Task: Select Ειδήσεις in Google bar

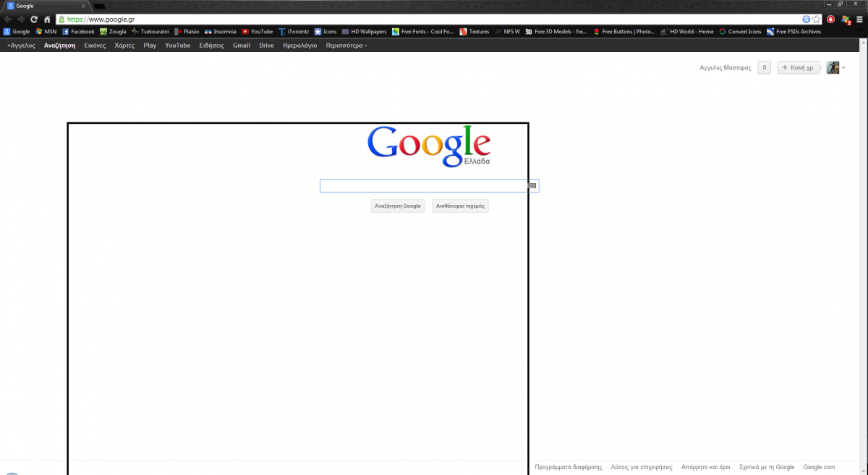Action: pyautogui.click(x=212, y=46)
